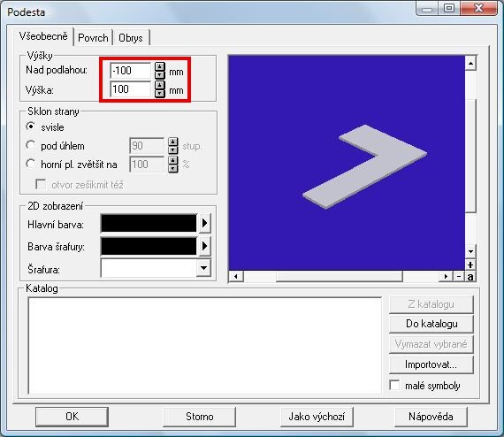The height and width of the screenshot is (437, 504).
Task: Click the minus zoom-out icon in preview
Action: [x=459, y=276]
